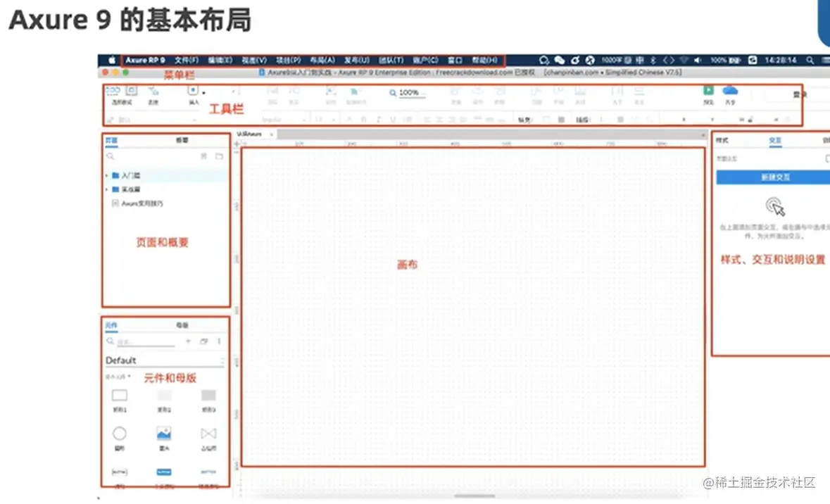Click the Bluetooth menu bar icon
Screen dimensions: 830x504
tap(653, 61)
